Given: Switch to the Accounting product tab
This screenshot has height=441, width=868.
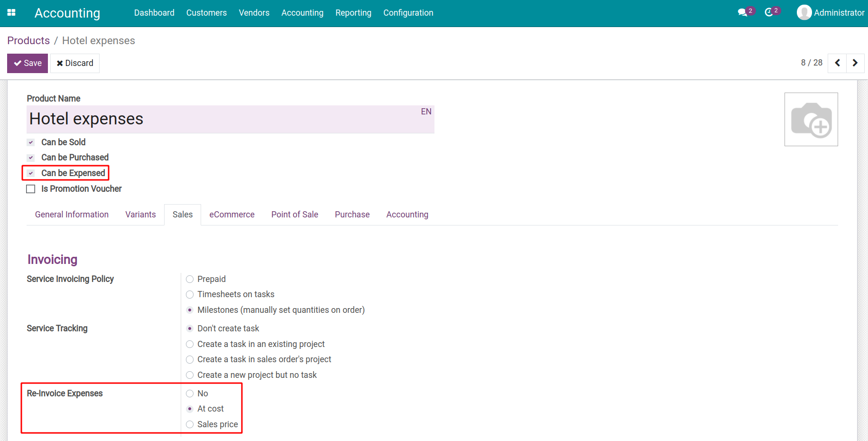Looking at the screenshot, I should [x=407, y=215].
